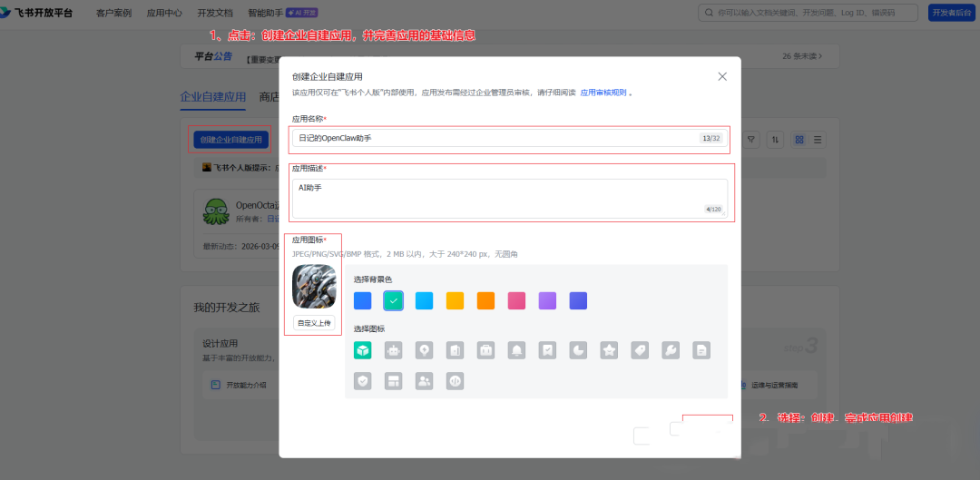Open 智能助手 in top navigation
980x480 pixels.
(x=265, y=13)
